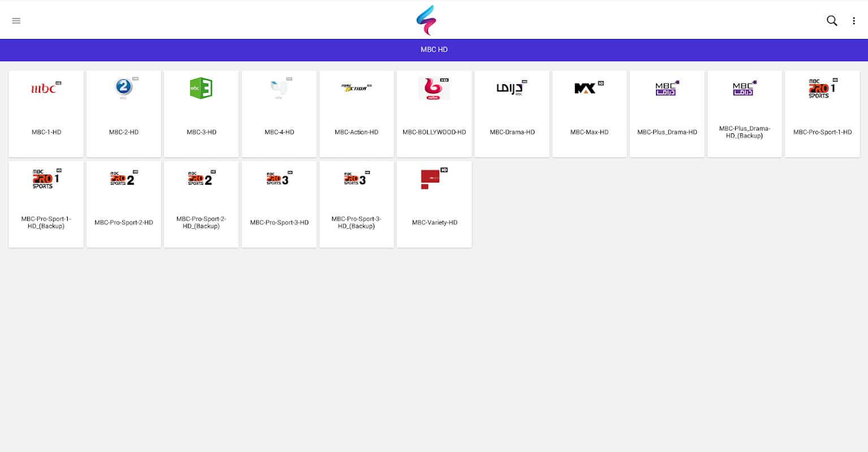Screen dimensions: 868x452
Task: Open the MBC-Pro-Sport-2-HD logo
Action: pos(124,179)
